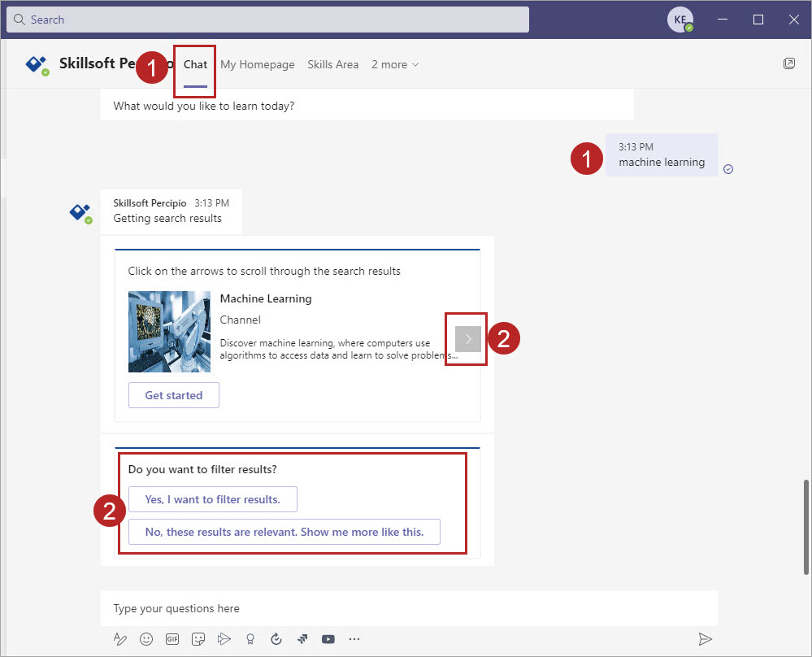Click the Do you want to filter results text
The height and width of the screenshot is (657, 812).
(x=202, y=469)
